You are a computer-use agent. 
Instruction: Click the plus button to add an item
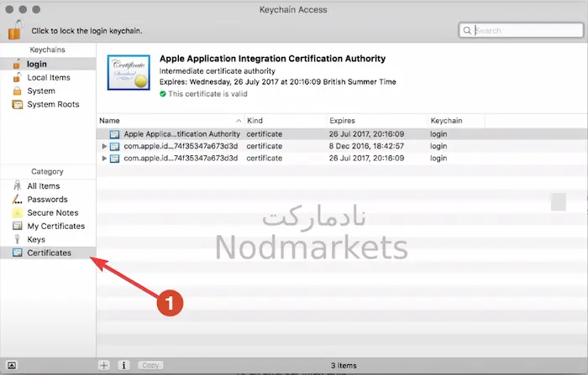pos(104,365)
